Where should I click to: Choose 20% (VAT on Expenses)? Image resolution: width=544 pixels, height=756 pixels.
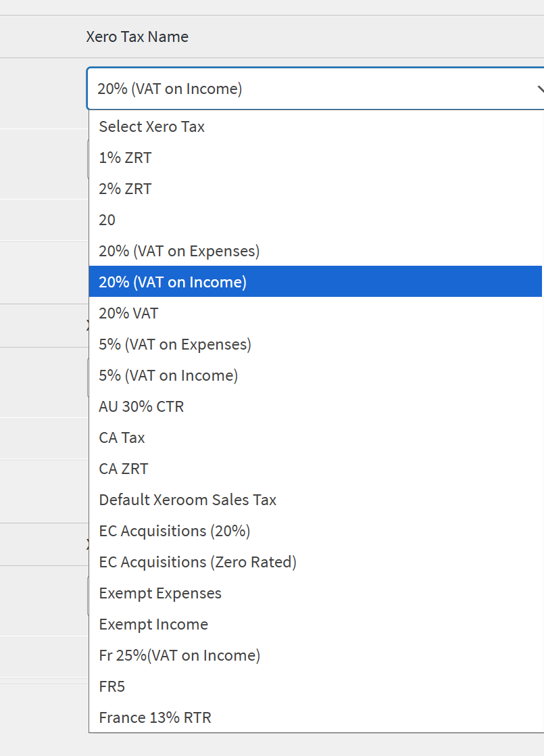click(179, 251)
